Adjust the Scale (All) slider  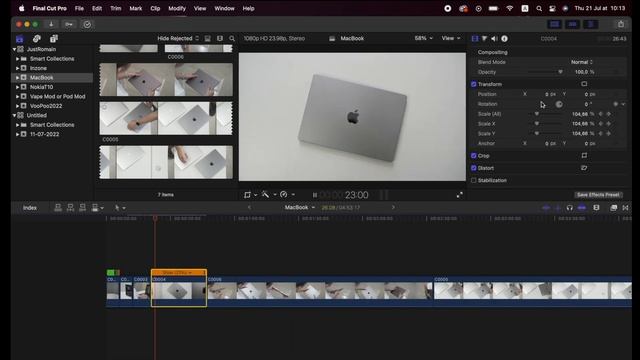pos(546,114)
